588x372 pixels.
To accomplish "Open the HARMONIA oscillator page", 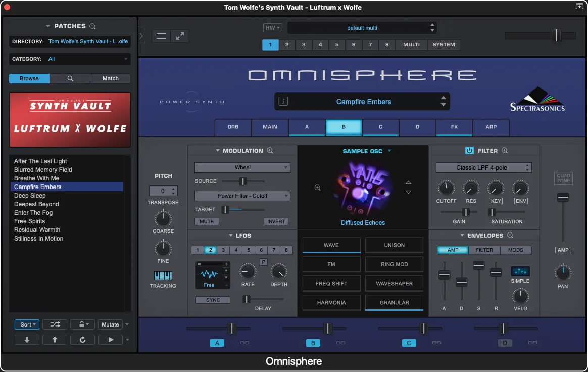I will coord(331,303).
